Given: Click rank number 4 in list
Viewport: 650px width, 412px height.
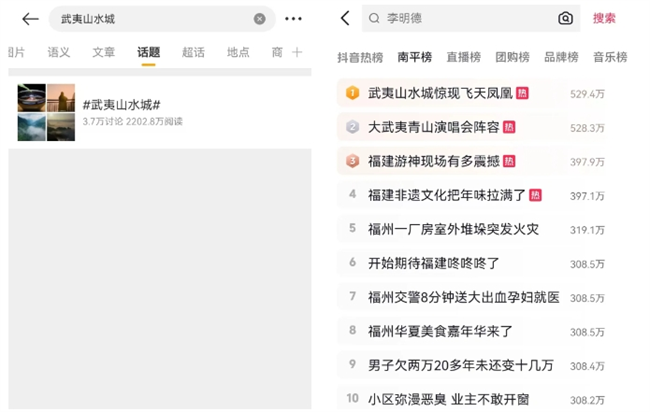Looking at the screenshot, I should point(352,194).
